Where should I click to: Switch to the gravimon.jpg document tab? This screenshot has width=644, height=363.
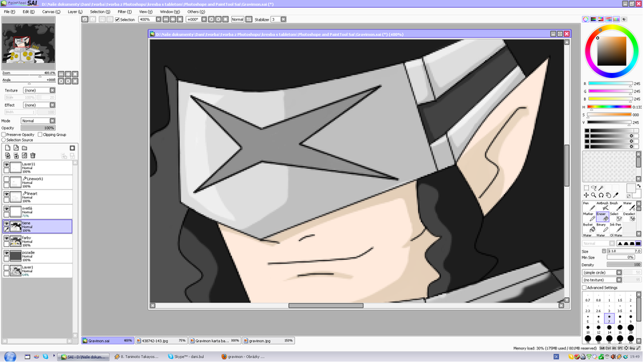[x=268, y=341]
